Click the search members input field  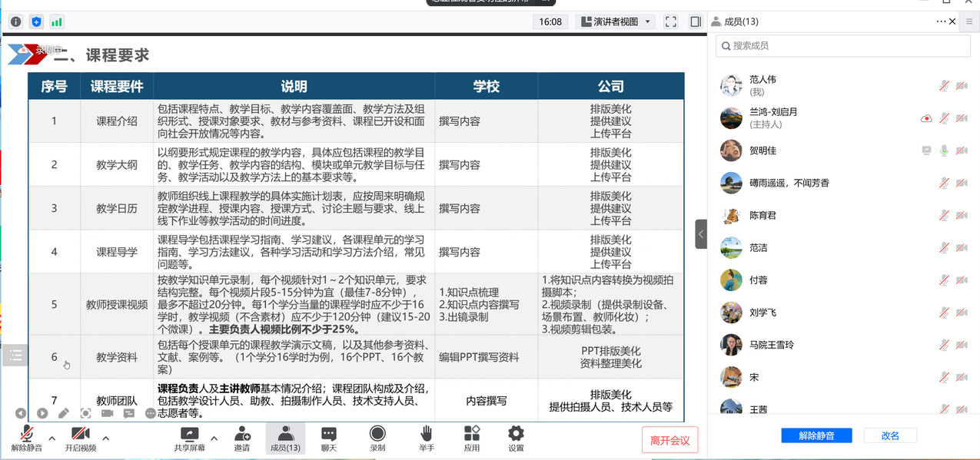click(845, 46)
